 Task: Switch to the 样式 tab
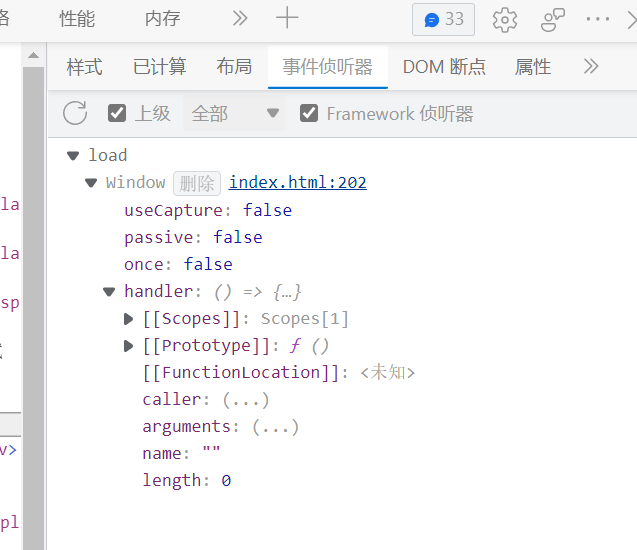[x=84, y=67]
